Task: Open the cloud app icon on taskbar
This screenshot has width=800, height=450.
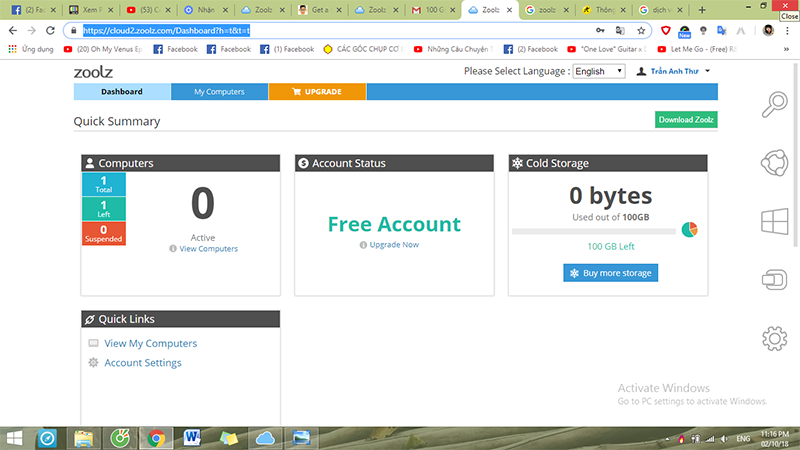Action: [265, 438]
